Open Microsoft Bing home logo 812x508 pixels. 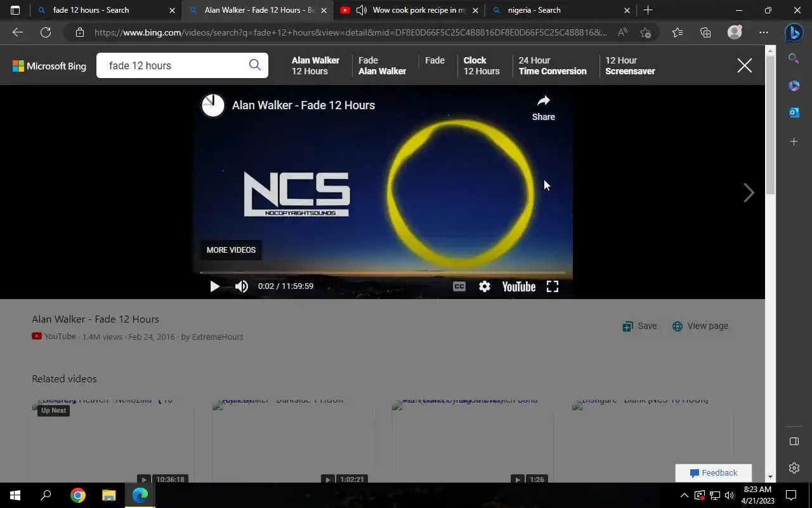click(49, 65)
